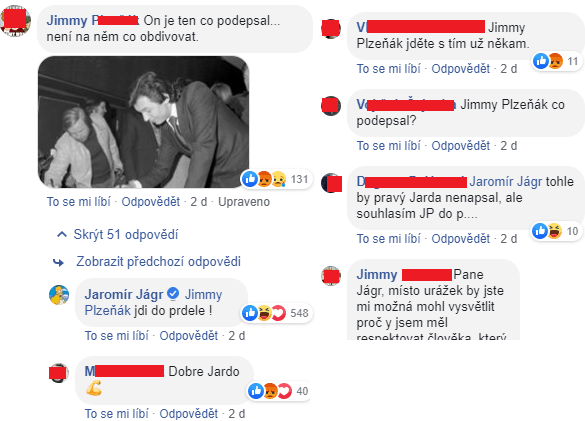Click the Jaromír Jágr mention in right-column comment
The width and height of the screenshot is (585, 421).
(506, 181)
